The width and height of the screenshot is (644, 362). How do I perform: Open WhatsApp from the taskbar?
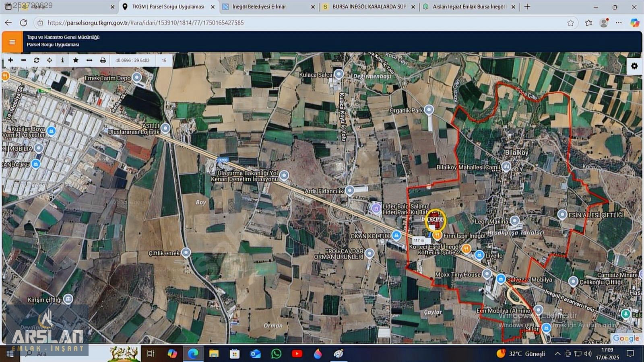click(x=277, y=354)
